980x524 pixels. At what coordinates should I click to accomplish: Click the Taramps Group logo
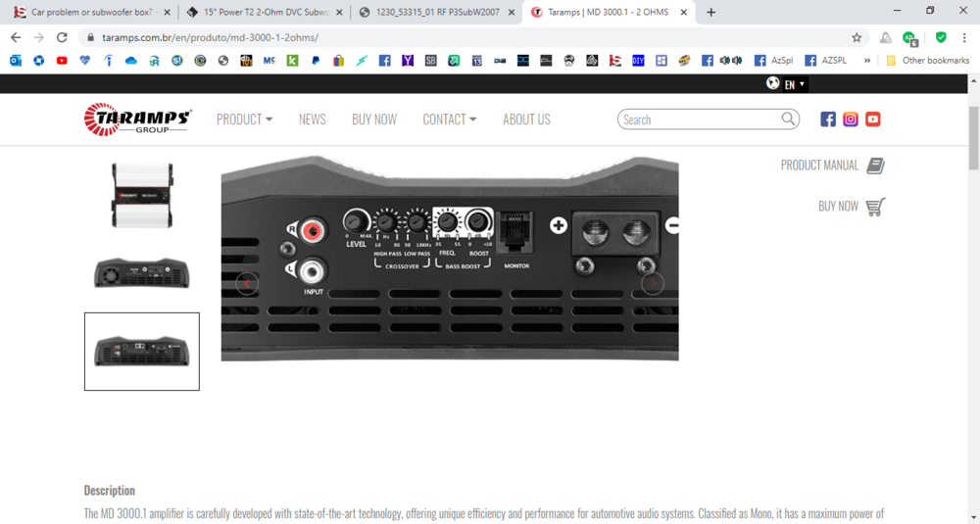[x=137, y=119]
